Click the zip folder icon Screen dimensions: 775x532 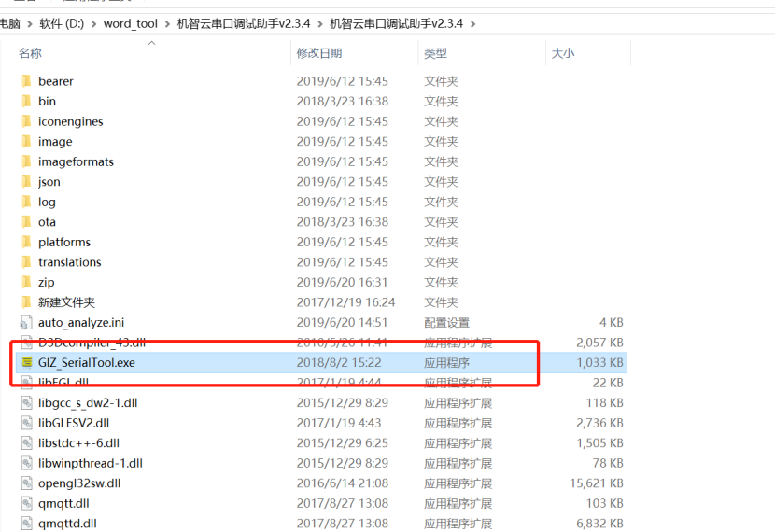click(x=27, y=282)
